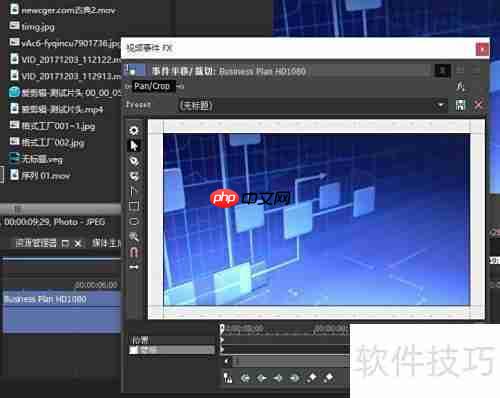Save the preset with the floppy icon
This screenshot has height=398, width=500.
click(460, 105)
